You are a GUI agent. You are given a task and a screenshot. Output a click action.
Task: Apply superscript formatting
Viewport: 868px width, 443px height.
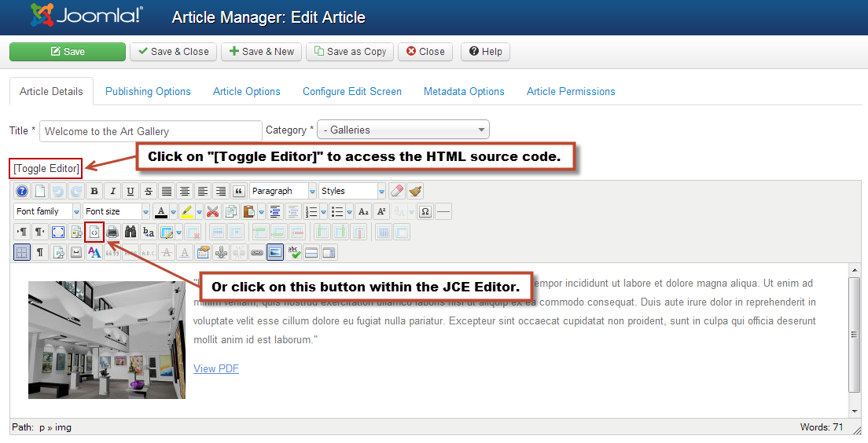(x=381, y=211)
